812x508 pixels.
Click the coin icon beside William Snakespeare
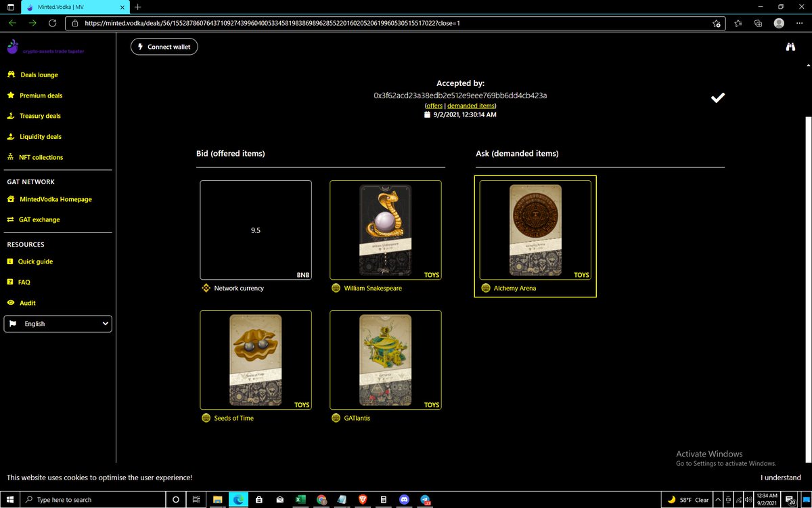pos(336,288)
